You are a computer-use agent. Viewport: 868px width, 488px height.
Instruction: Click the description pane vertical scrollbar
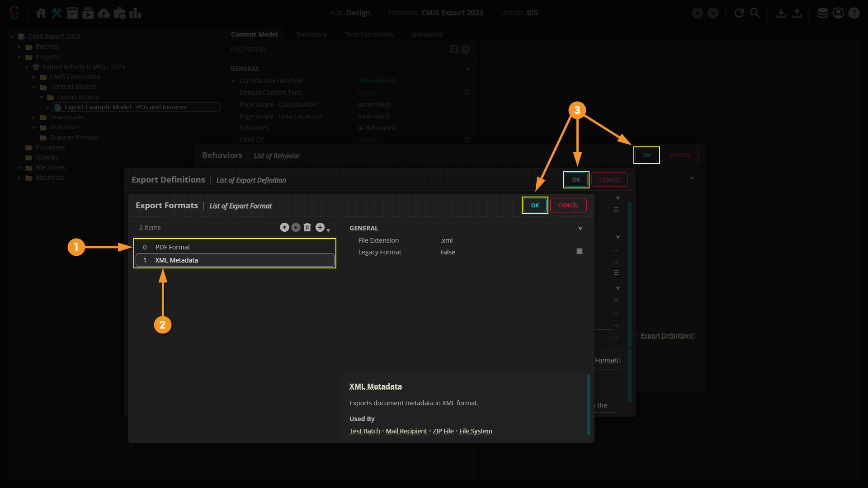click(588, 404)
